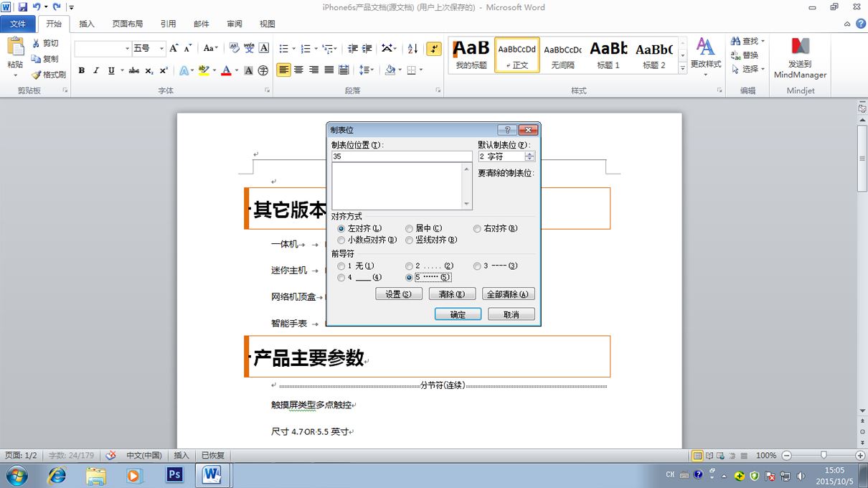The image size is (868, 488).
Task: Click the Shrink Font icon
Action: click(x=188, y=48)
